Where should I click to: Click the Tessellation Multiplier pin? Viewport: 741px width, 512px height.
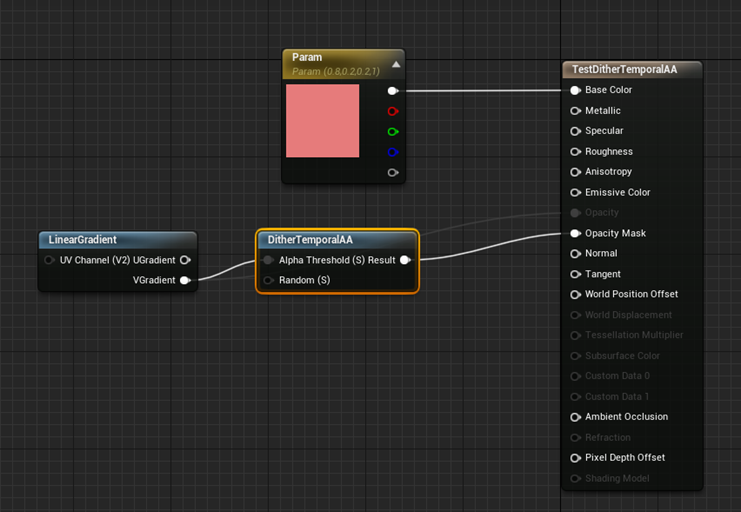coord(575,335)
